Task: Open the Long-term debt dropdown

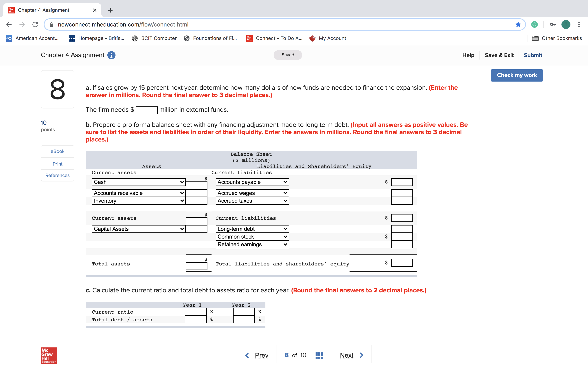Action: pos(252,229)
